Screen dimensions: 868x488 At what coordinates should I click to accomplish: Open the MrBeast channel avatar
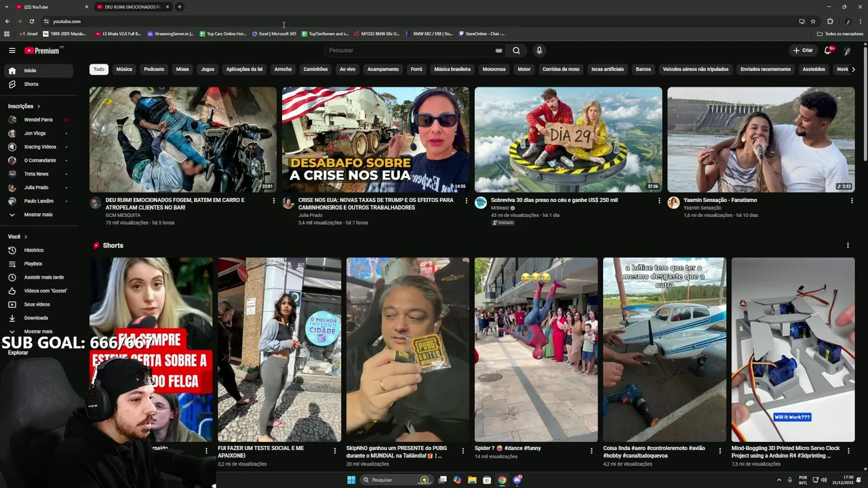[x=481, y=203]
